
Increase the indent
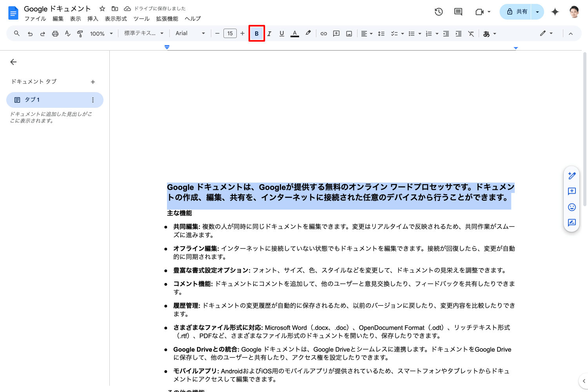[x=459, y=34]
